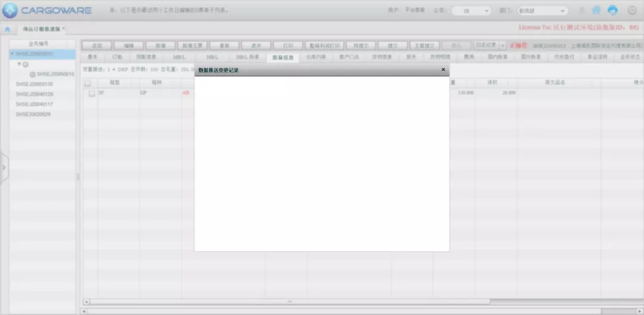This screenshot has height=315, width=644.
Task: Open the 代收垫付 tab
Action: point(564,57)
